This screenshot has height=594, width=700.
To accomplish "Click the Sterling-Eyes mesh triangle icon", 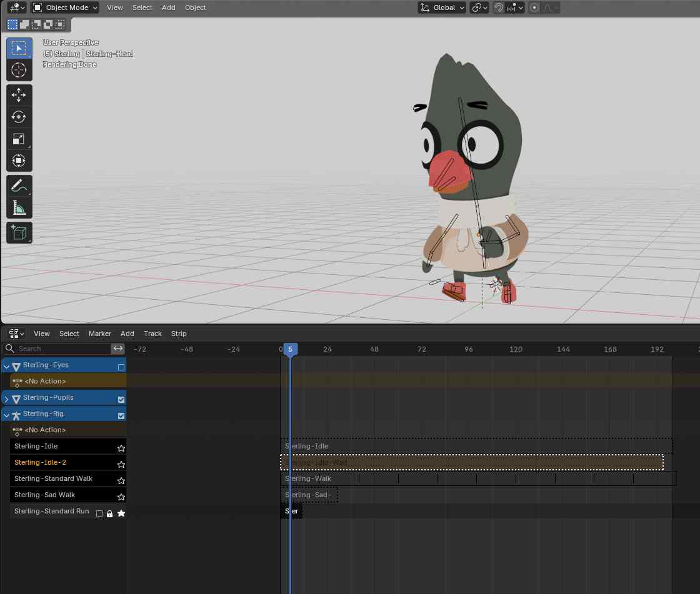I will tap(16, 366).
